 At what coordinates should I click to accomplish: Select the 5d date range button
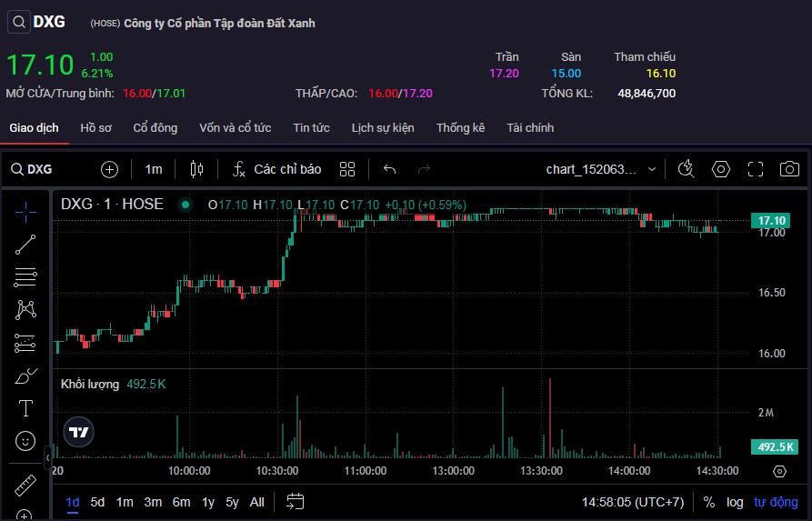(97, 502)
